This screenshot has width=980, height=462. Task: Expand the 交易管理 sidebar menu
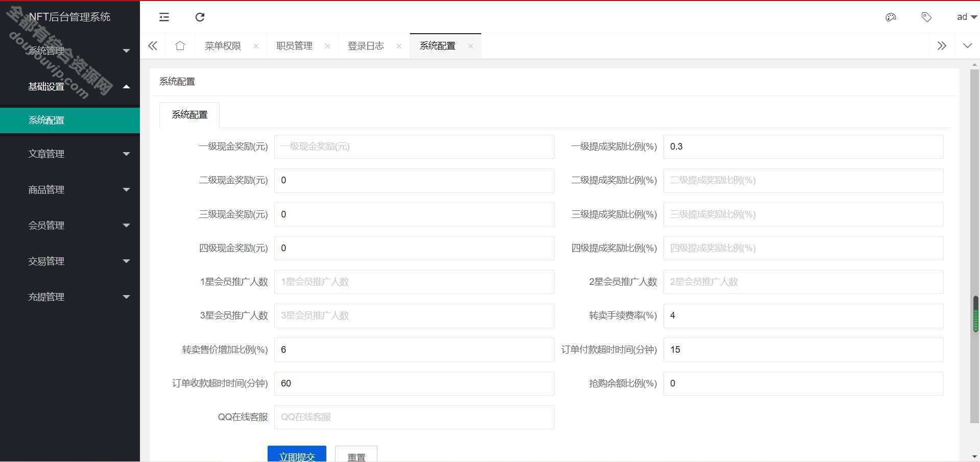coord(70,261)
